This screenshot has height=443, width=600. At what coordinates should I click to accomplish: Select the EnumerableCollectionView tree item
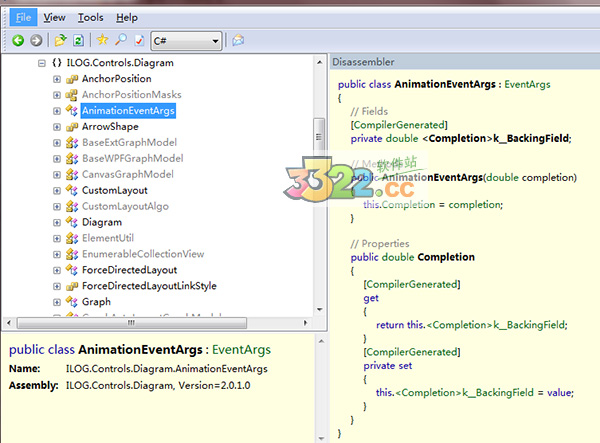pos(143,254)
